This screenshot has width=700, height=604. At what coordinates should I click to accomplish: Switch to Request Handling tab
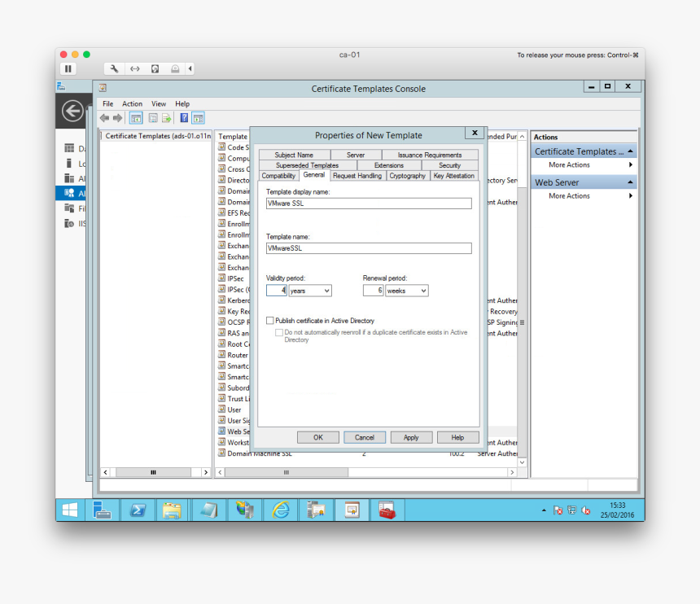(357, 176)
